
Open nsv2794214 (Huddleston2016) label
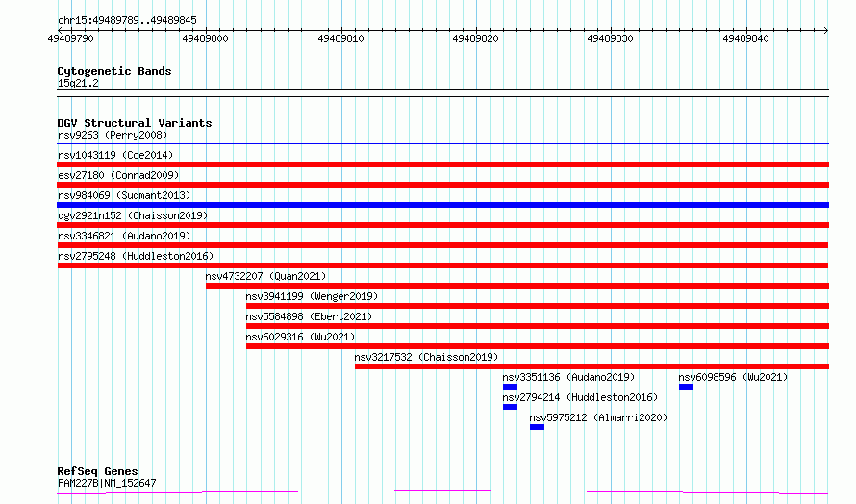(x=580, y=397)
